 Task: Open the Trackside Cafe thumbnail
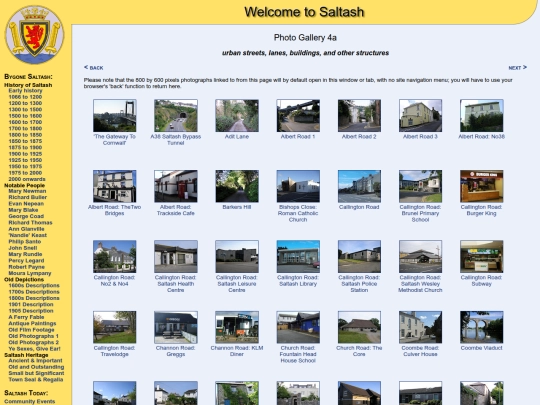coord(176,186)
